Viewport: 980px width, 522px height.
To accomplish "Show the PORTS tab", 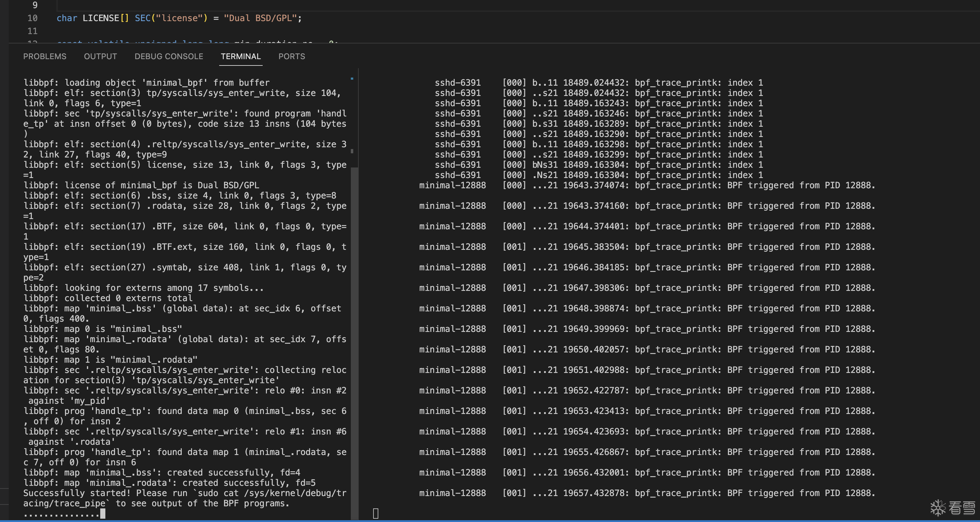I will tap(292, 56).
